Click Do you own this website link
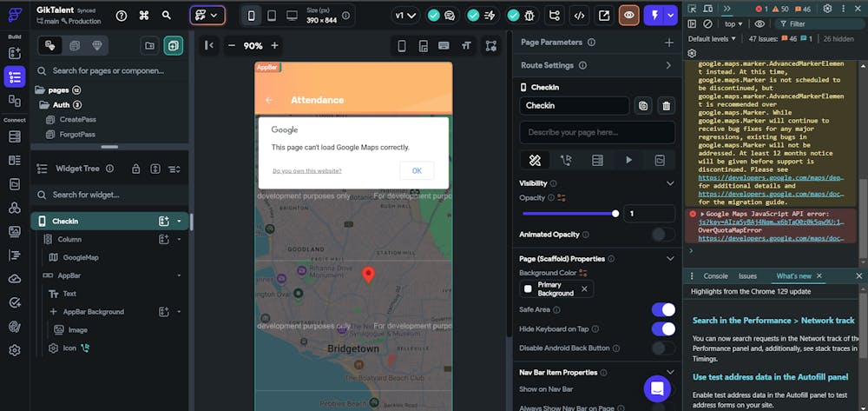Viewport: 868px width, 411px height. click(307, 170)
